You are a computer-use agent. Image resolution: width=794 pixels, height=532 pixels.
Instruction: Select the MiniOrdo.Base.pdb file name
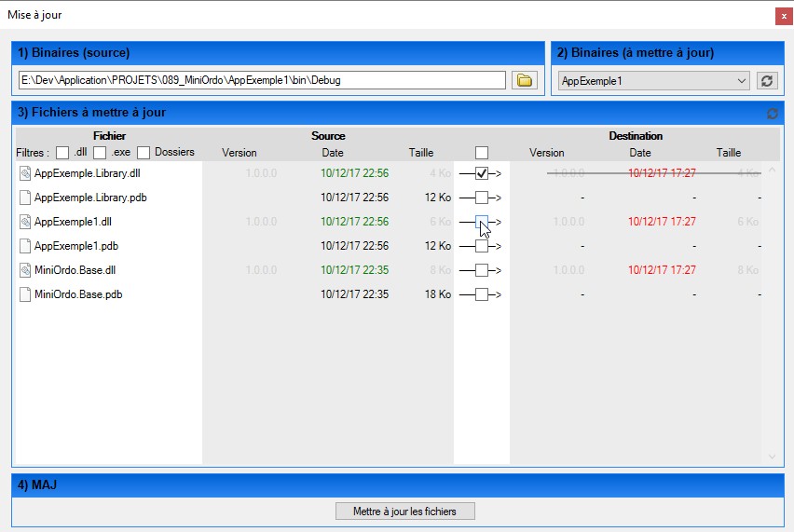pyautogui.click(x=78, y=294)
